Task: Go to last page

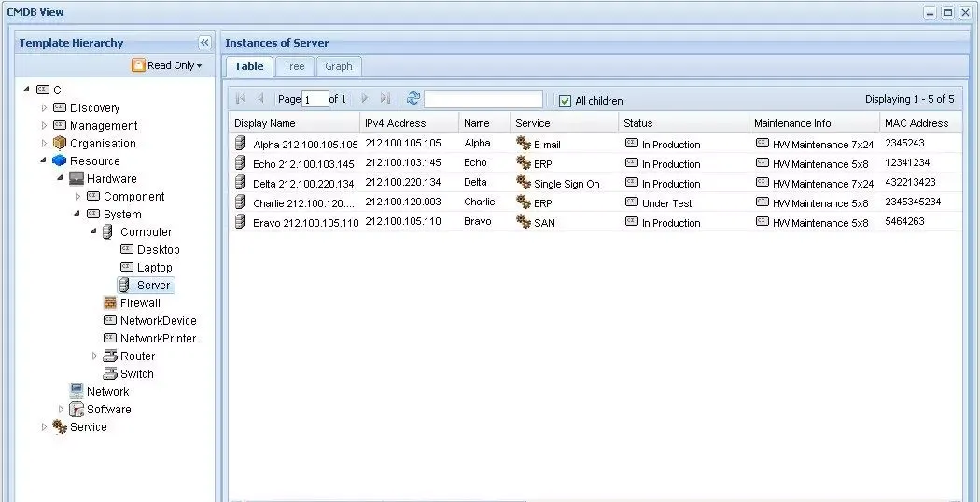Action: point(385,98)
